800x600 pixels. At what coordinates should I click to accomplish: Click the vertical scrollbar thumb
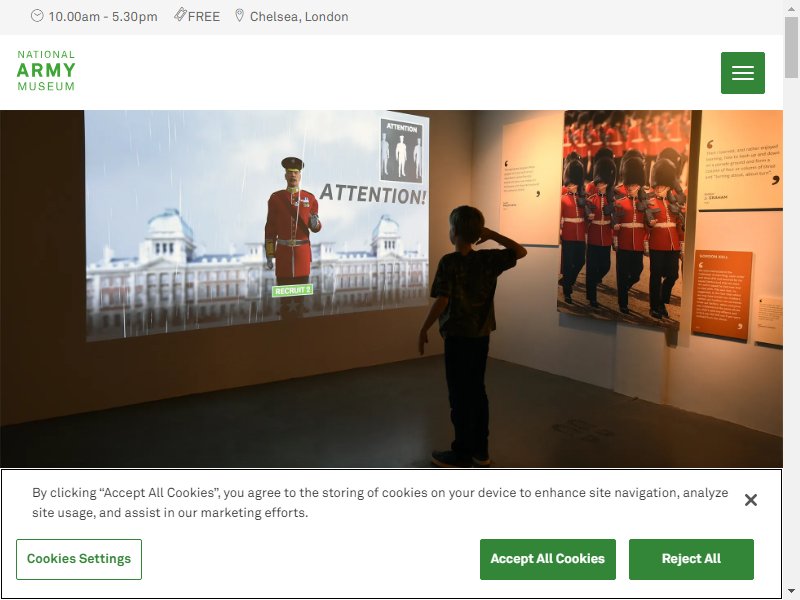tap(791, 47)
